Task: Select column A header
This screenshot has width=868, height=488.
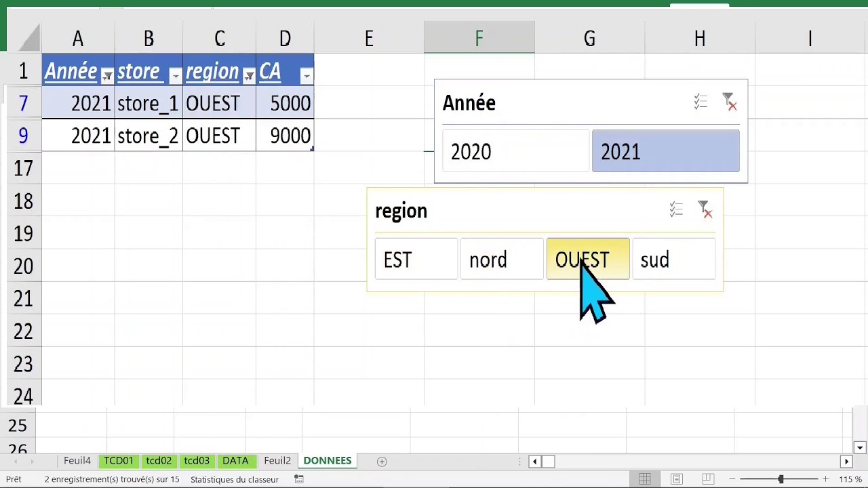Action: [78, 39]
